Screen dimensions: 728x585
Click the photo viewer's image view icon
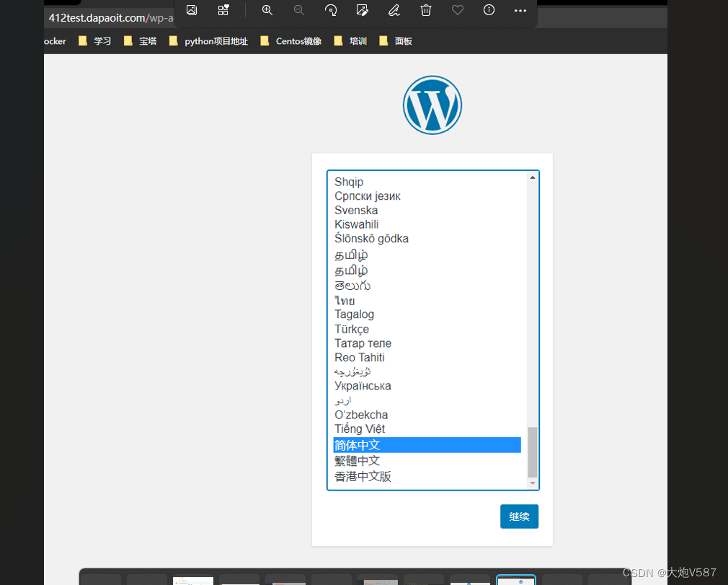(x=192, y=10)
